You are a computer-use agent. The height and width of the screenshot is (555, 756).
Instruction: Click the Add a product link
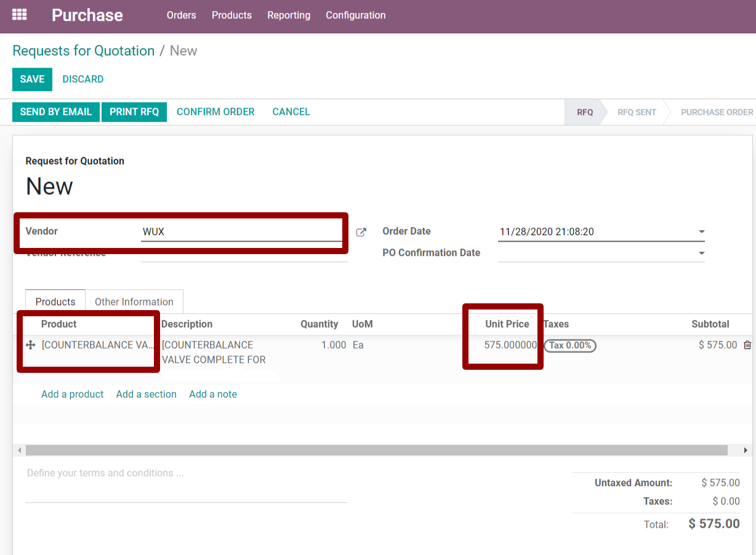point(72,394)
